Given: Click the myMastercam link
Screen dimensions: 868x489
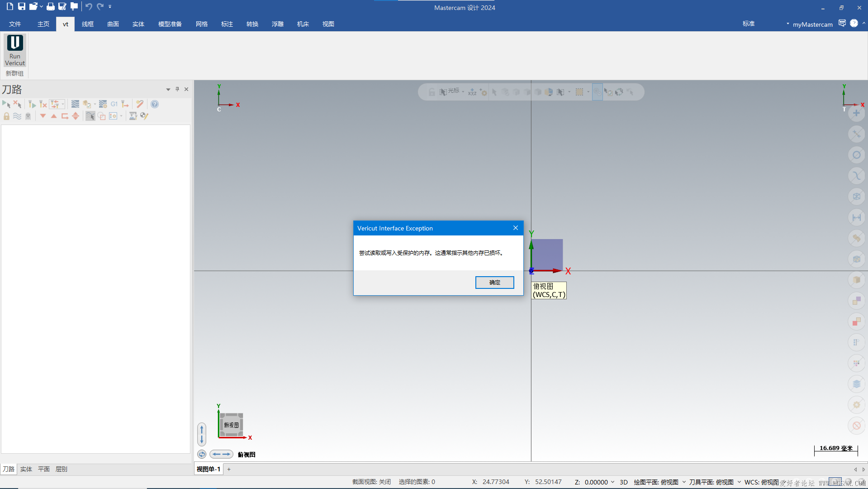Looking at the screenshot, I should click(812, 24).
